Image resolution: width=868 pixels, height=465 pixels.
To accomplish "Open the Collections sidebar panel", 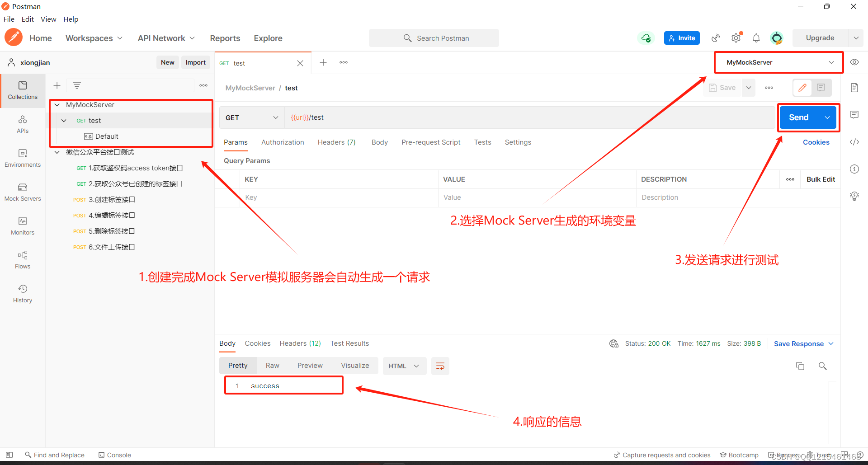I will [x=23, y=90].
